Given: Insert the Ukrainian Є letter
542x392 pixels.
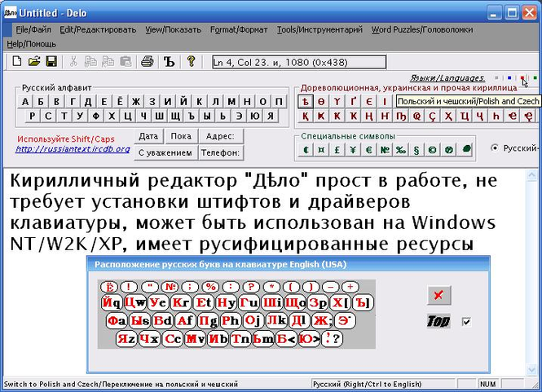Looking at the screenshot, I should [369, 101].
